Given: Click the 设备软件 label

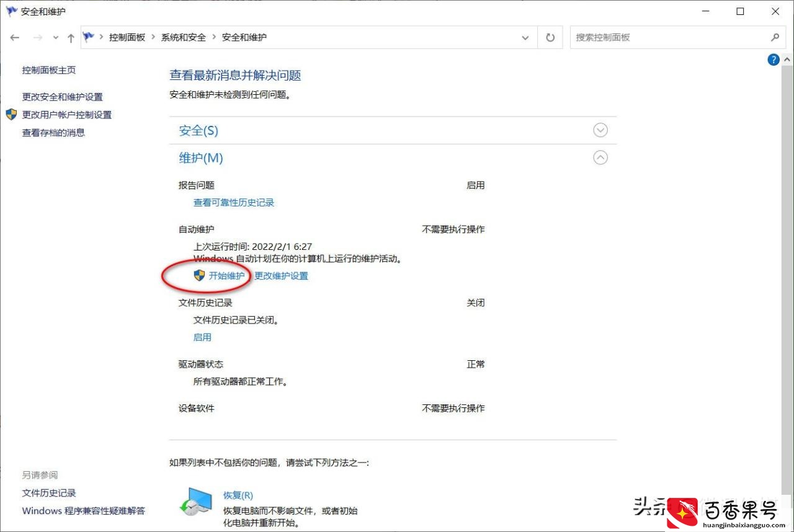Looking at the screenshot, I should tap(197, 408).
